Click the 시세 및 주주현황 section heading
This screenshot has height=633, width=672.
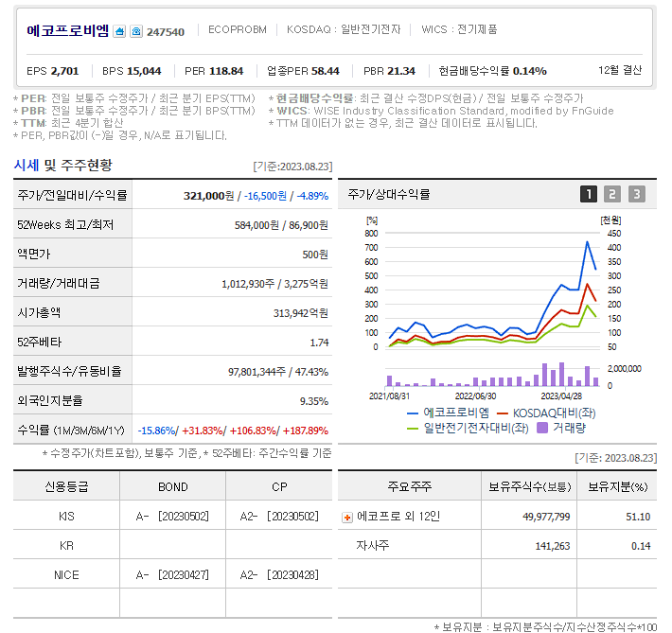63,166
